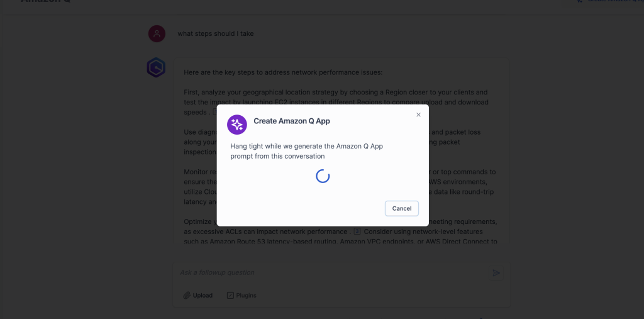The image size is (644, 319).
Task: Click the Hang tight message text
Action: click(x=306, y=151)
